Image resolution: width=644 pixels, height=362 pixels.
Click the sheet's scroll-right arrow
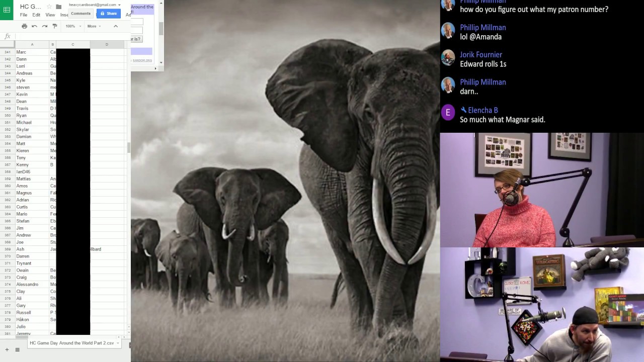[125, 337]
